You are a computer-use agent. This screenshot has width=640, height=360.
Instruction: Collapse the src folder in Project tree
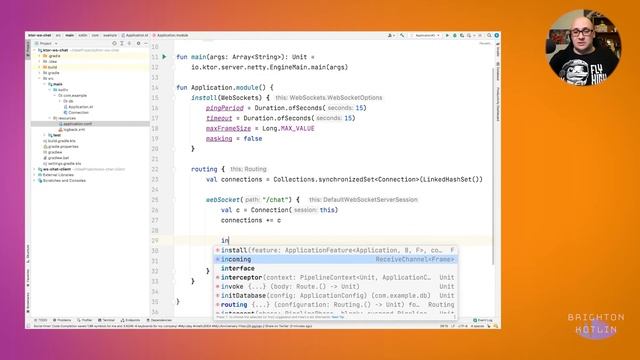(40, 78)
